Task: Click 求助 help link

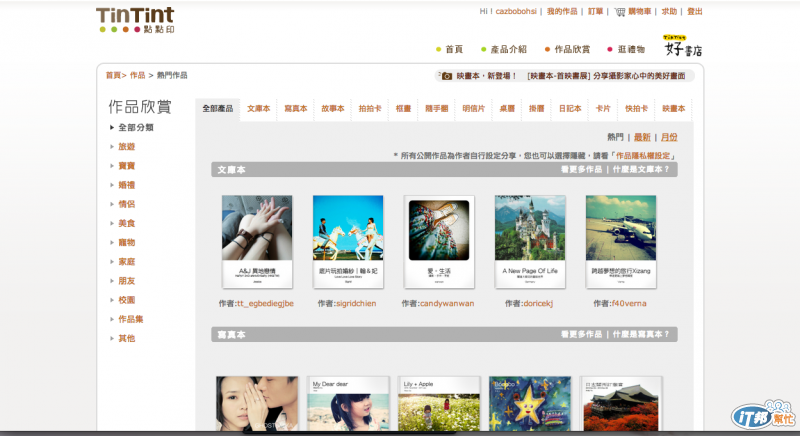Action: 669,11
